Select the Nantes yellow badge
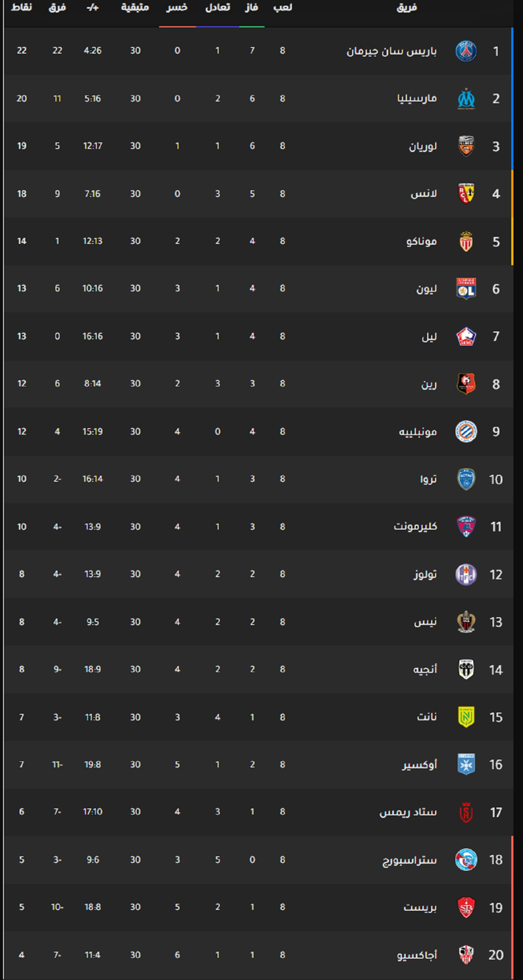Image resolution: width=523 pixels, height=980 pixels. tap(466, 717)
